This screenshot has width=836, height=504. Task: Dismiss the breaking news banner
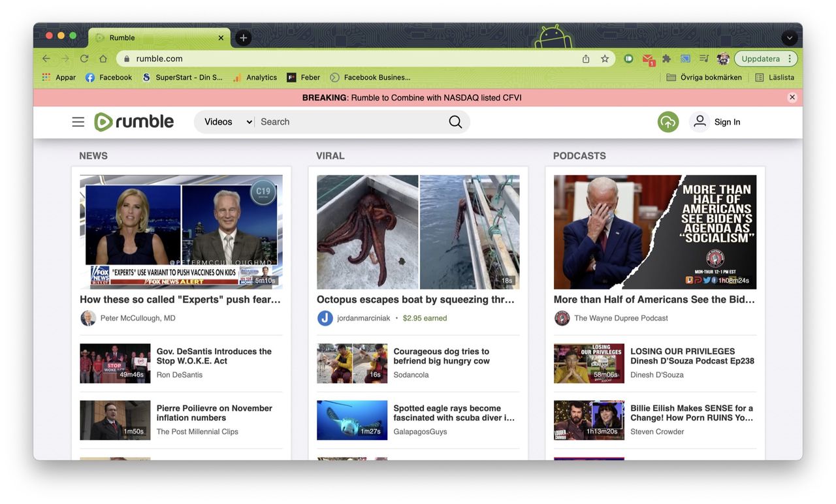pyautogui.click(x=792, y=97)
